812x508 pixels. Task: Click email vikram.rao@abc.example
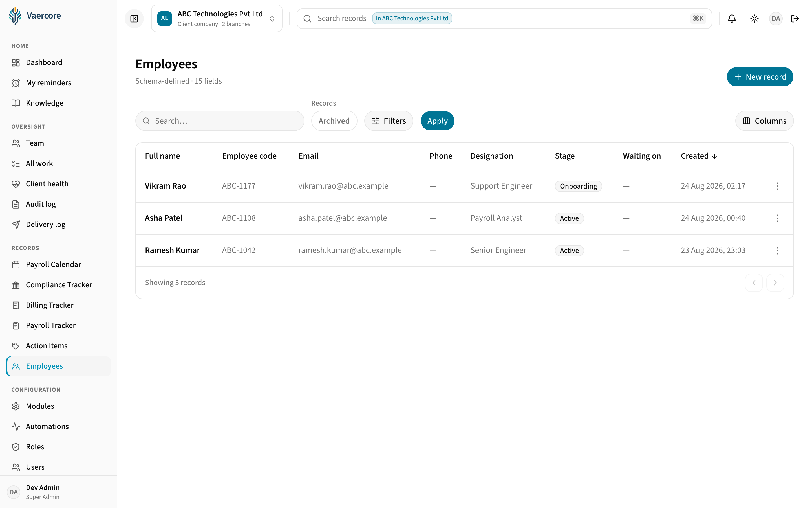(x=343, y=186)
